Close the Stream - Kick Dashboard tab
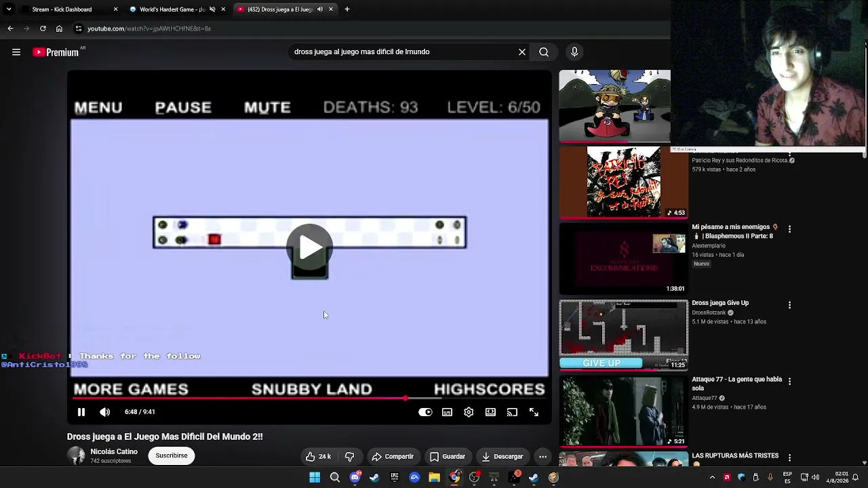 click(x=115, y=9)
